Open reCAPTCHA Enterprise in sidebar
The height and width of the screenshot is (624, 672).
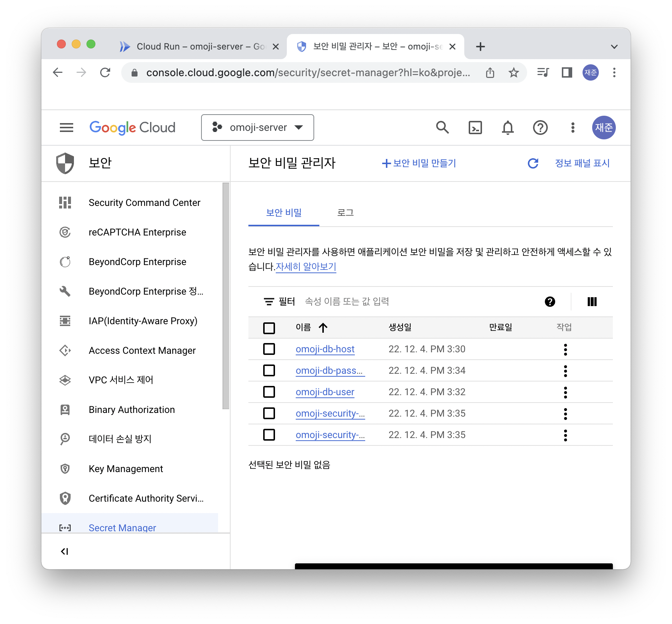(x=130, y=232)
